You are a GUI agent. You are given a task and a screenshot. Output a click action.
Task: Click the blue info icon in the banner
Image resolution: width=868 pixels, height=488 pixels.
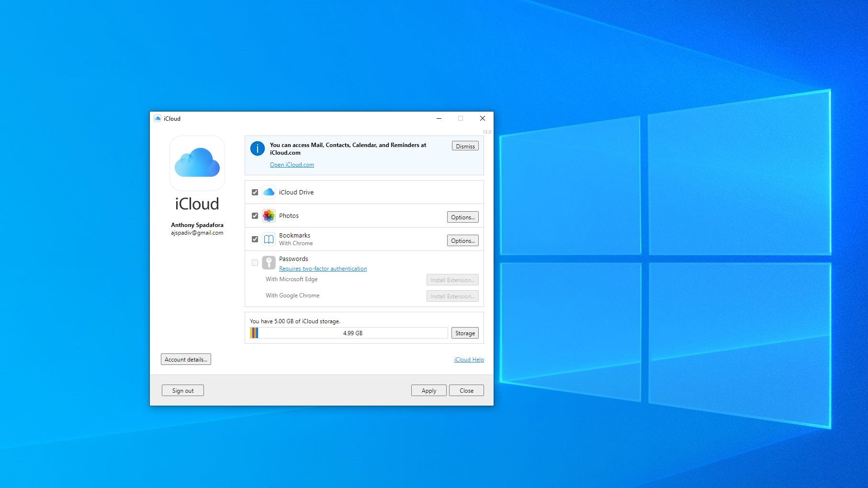coord(258,148)
